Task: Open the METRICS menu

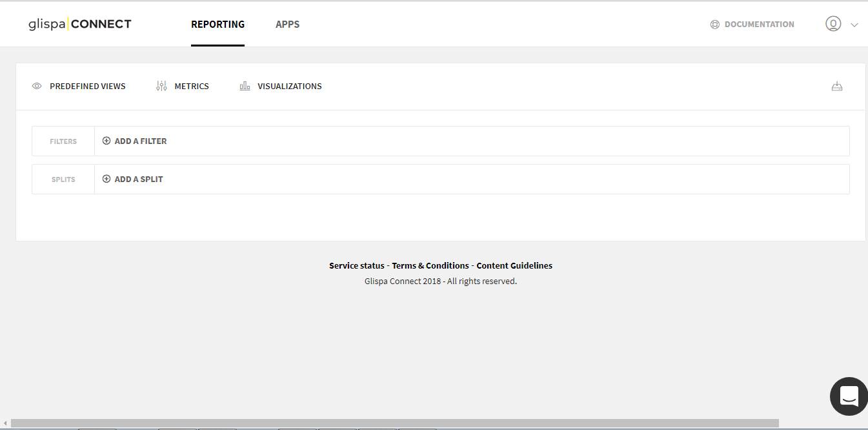Action: click(x=192, y=86)
